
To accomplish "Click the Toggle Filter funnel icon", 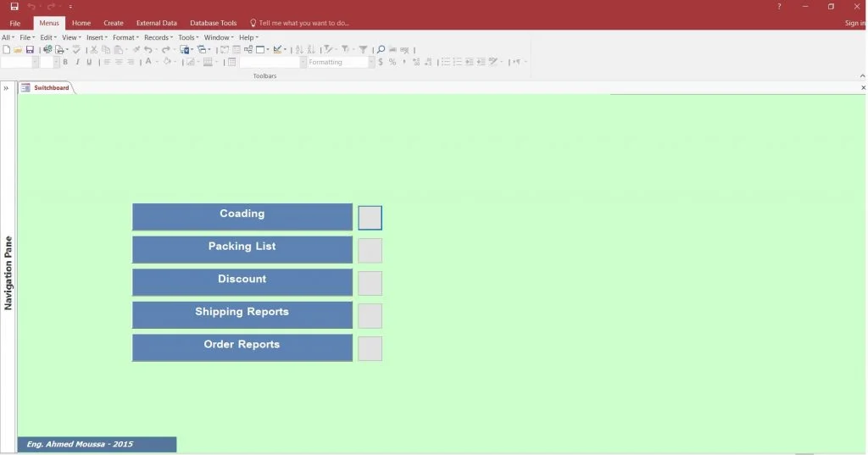I will [363, 50].
